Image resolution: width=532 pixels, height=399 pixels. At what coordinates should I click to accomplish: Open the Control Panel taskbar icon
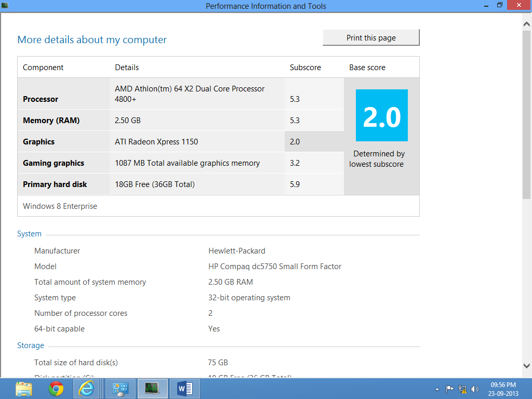point(120,389)
